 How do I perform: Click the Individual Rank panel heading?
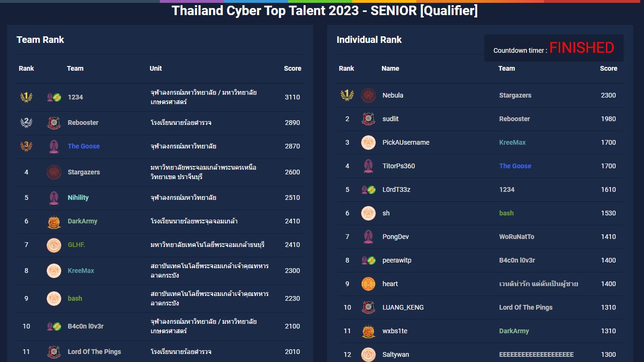click(369, 40)
